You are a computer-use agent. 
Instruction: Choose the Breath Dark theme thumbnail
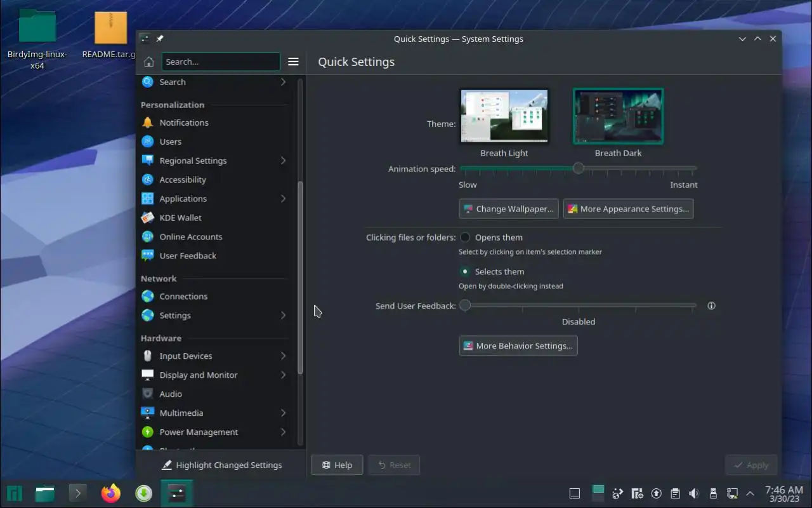619,116
